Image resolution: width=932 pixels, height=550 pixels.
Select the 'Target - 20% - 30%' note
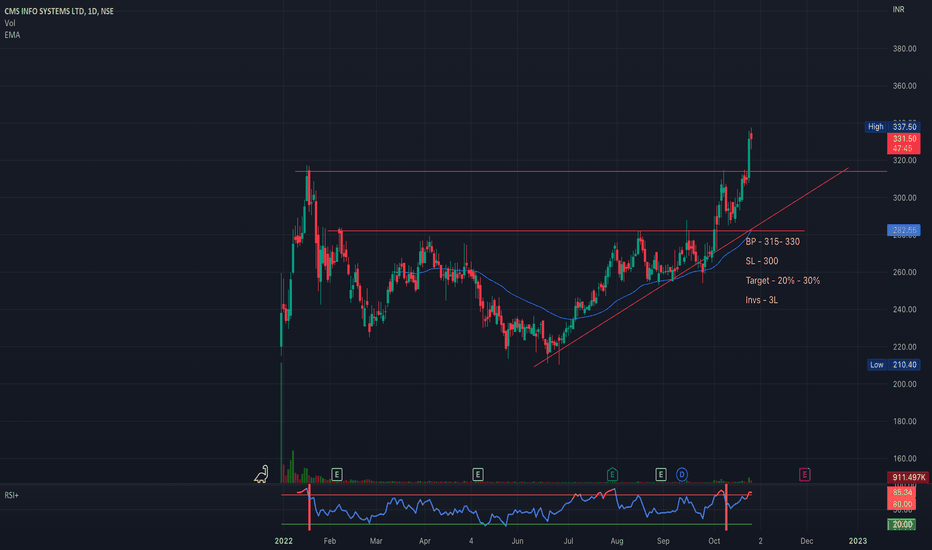tap(783, 281)
